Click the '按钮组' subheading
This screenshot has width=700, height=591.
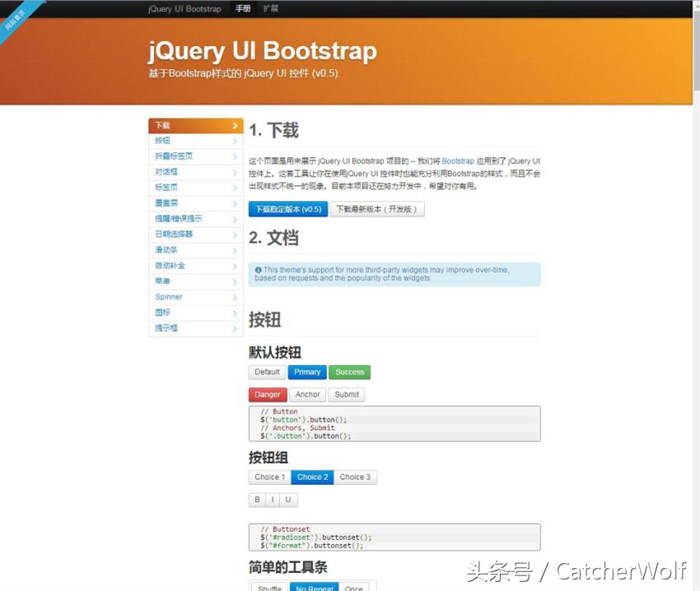(268, 458)
